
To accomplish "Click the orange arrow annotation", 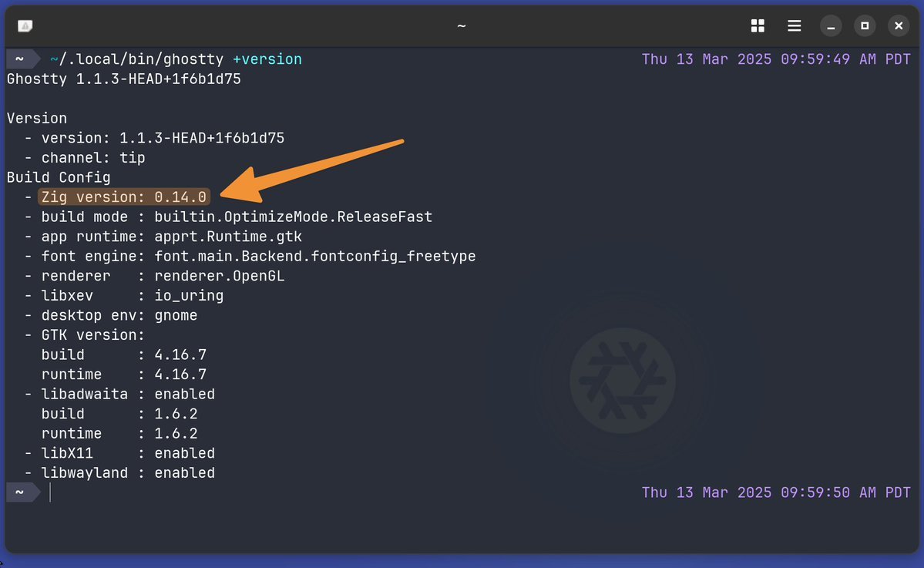I will point(312,171).
